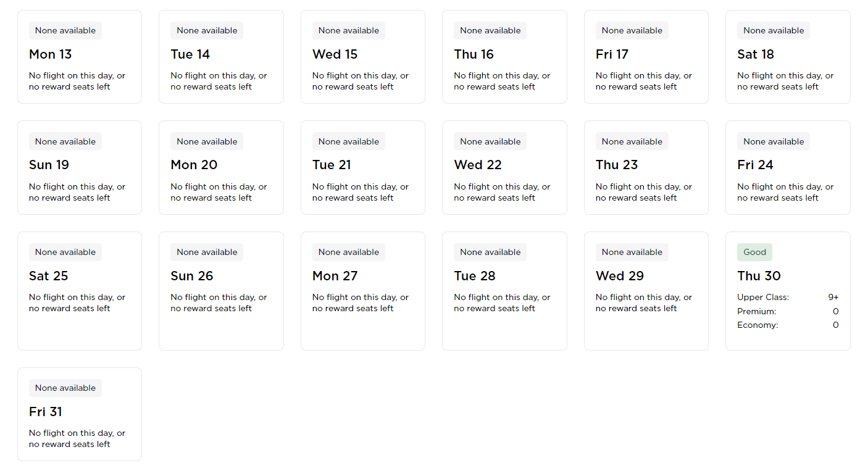This screenshot has height=468, width=868.
Task: Click the Fri 24 date card
Action: point(787,167)
